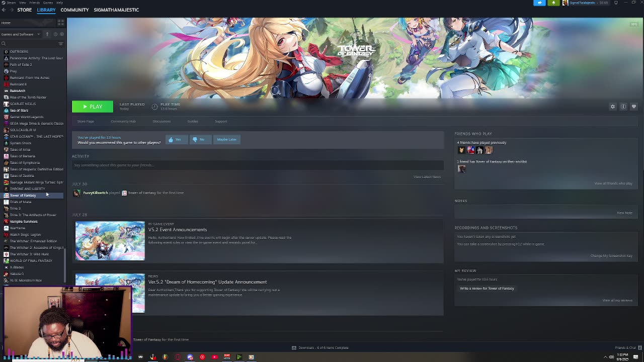Click Change My Screenshot Key

pos(611,255)
